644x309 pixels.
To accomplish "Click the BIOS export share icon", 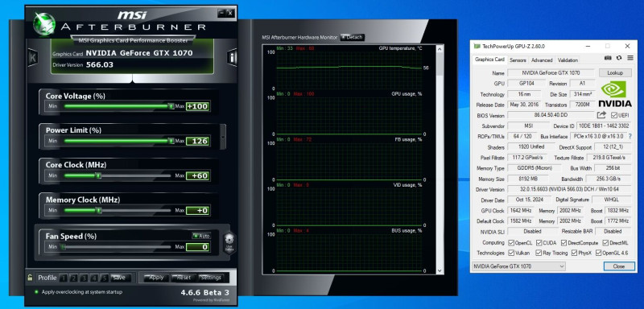I will point(601,115).
